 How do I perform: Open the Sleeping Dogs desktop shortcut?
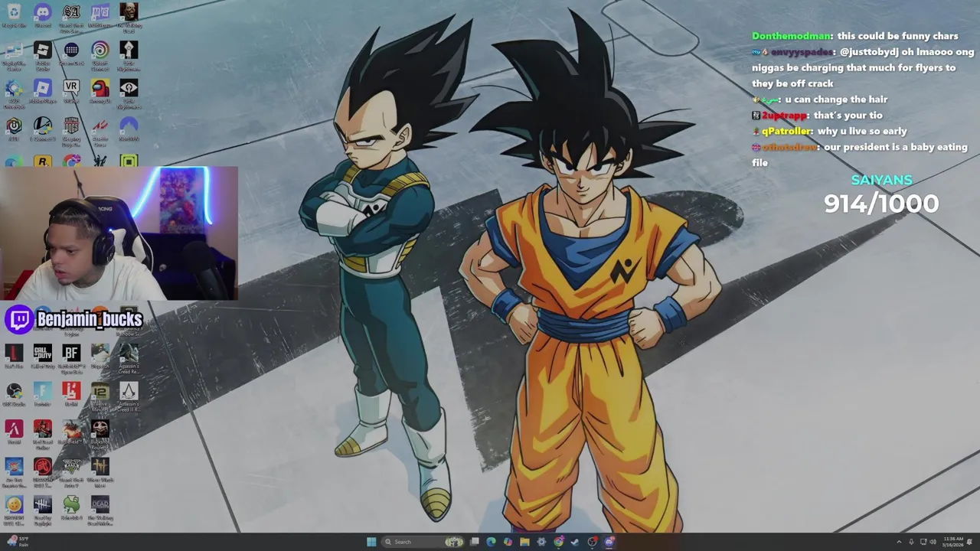[x=71, y=131]
